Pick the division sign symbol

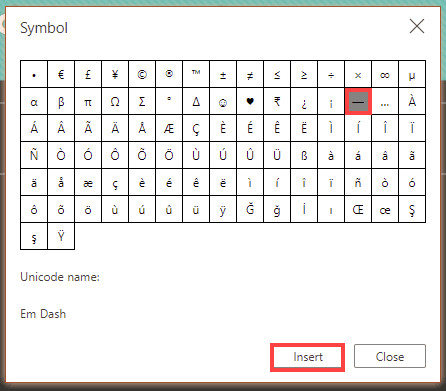[x=331, y=74]
